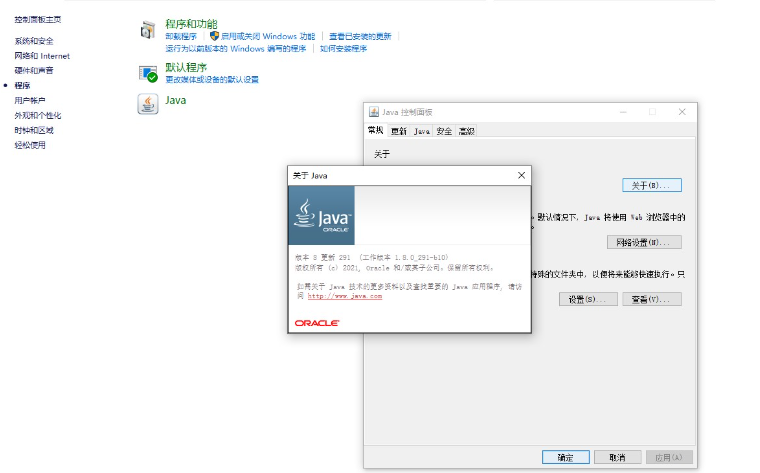Image resolution: width=760 pixels, height=473 pixels.
Task: Click the Java Oracle logo image in About dialog
Action: click(x=321, y=215)
